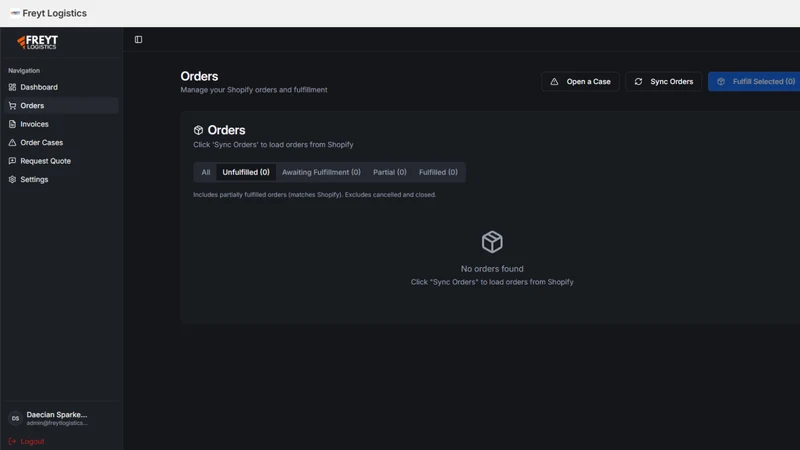Click the Orders shopping cart icon
This screenshot has height=450, width=800.
click(x=12, y=106)
